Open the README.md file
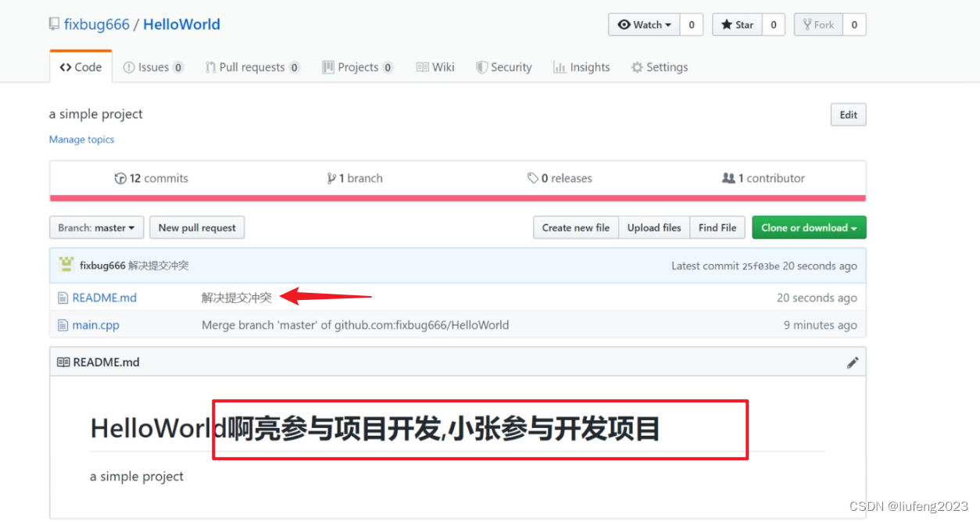This screenshot has height=521, width=980. pyautogui.click(x=105, y=298)
